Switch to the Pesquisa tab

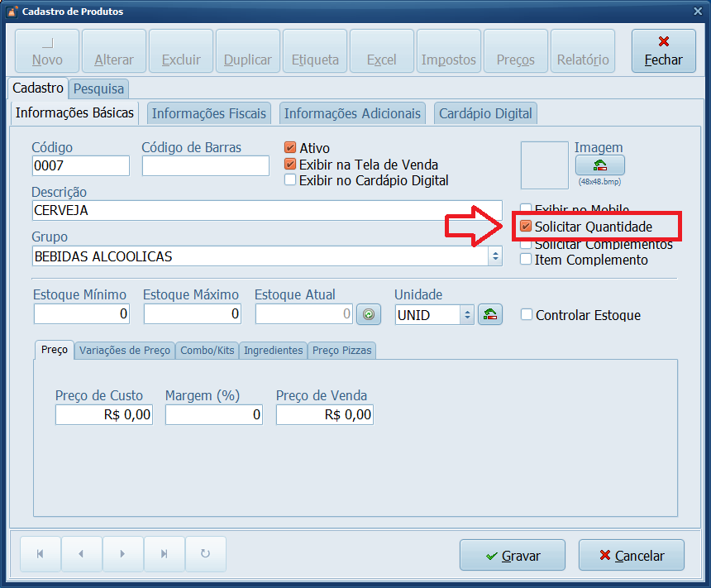point(98,88)
